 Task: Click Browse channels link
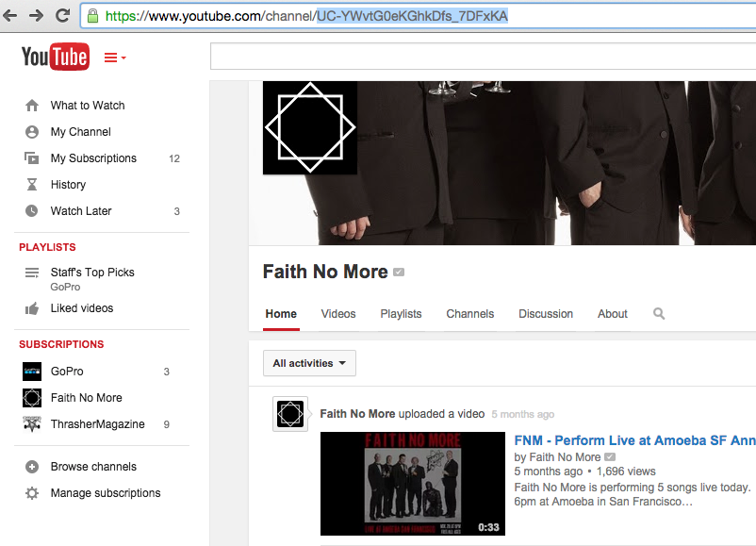click(93, 467)
